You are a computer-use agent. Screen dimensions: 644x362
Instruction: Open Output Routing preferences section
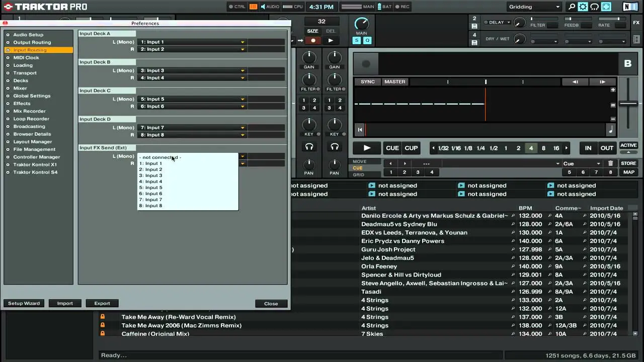(32, 42)
